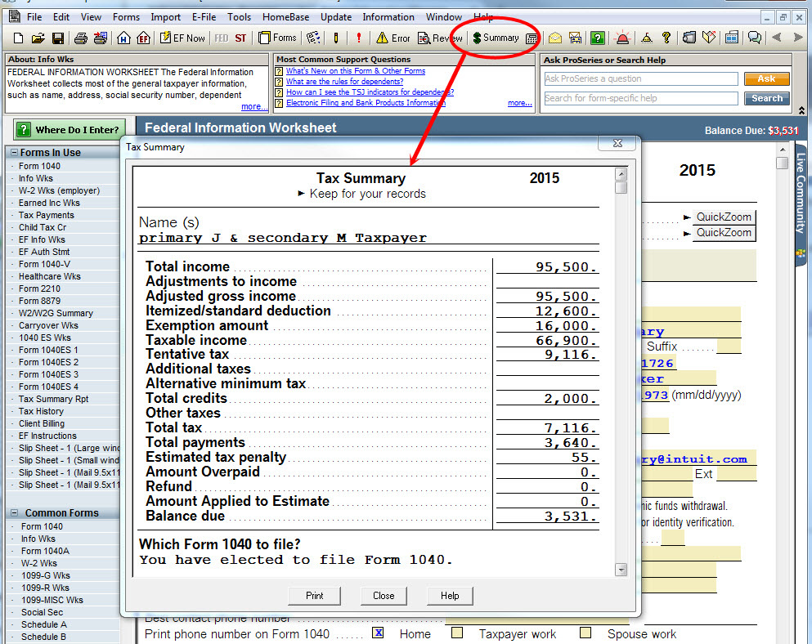This screenshot has height=644, width=812.
Task: Click the open envelope toolbar icon
Action: tap(555, 38)
